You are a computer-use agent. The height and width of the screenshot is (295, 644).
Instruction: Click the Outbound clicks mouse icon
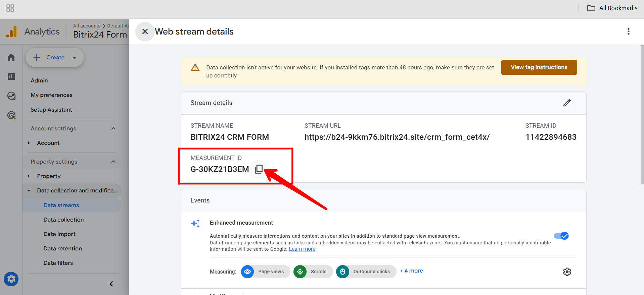[342, 272]
